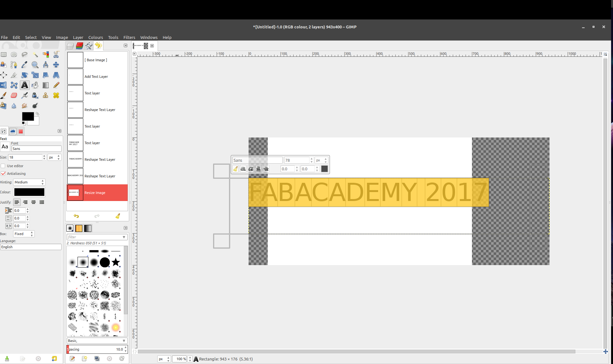This screenshot has height=364, width=613.
Task: Select the Scissors Select tool
Action: (56, 55)
